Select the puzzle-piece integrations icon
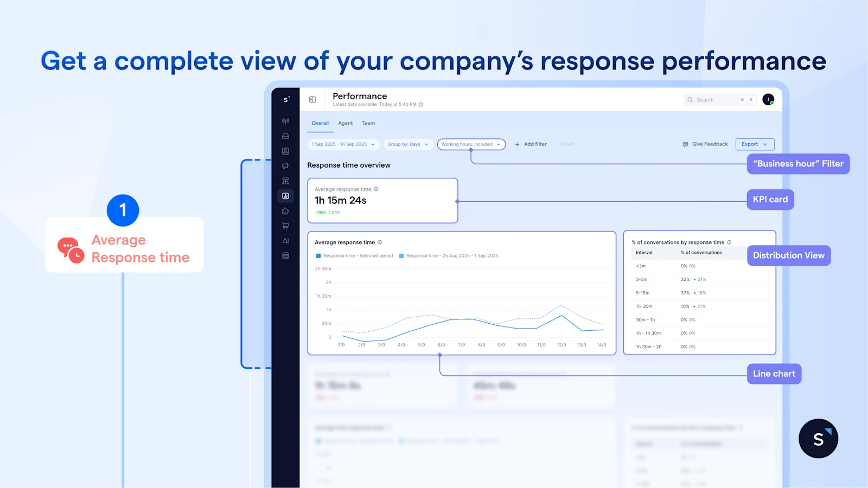Viewport: 868px width, 488px height. pyautogui.click(x=286, y=210)
